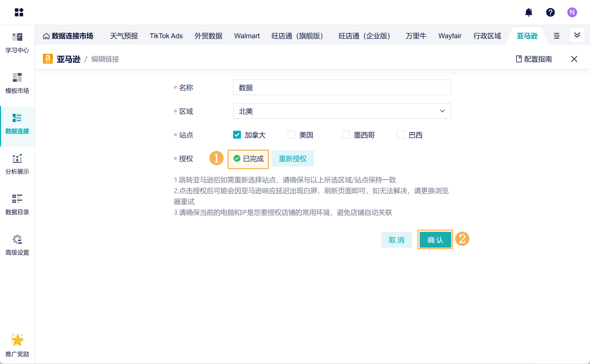Open 模板市场 in the sidebar
This screenshot has height=364, width=590.
(x=17, y=84)
